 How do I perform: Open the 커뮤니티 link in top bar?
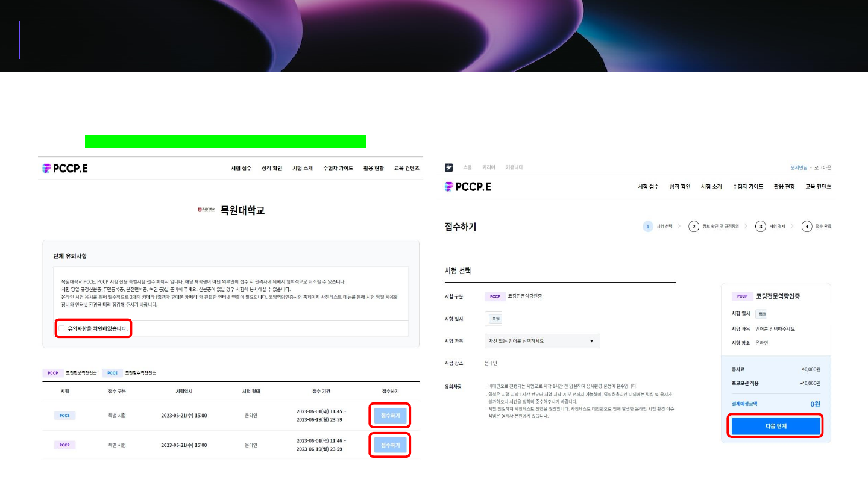tap(514, 167)
